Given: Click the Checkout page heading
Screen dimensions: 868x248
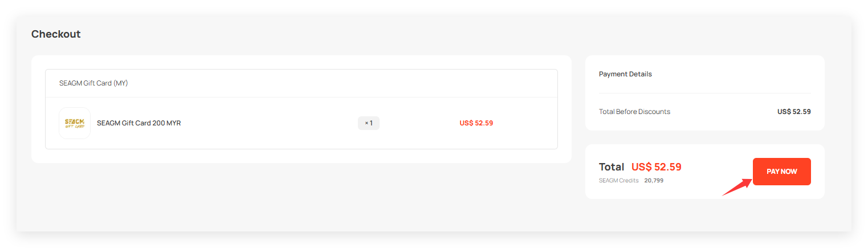Looking at the screenshot, I should 56,34.
